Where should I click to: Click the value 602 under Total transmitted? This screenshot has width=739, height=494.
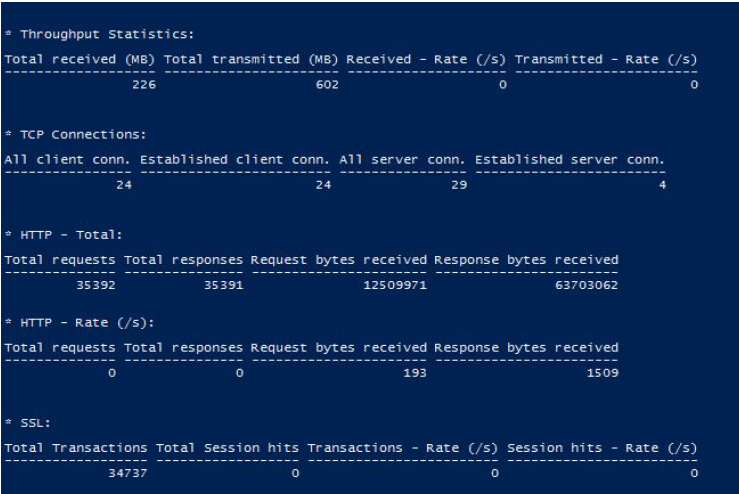point(327,85)
